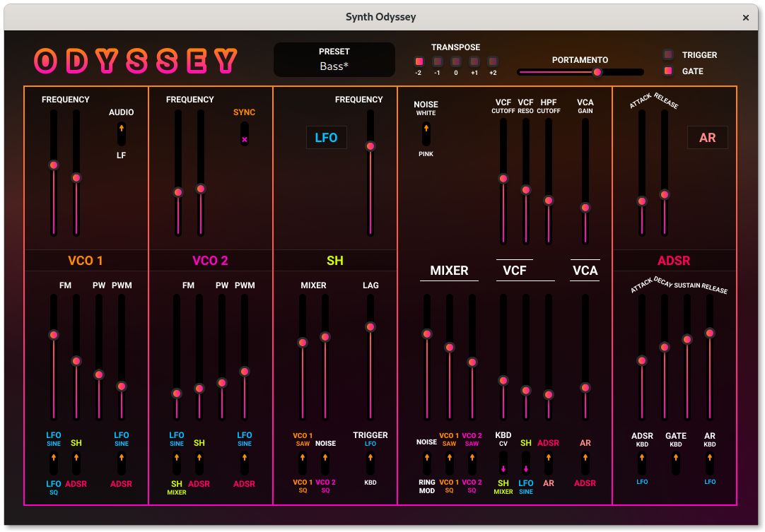Toggle VCO 1 FM SH/ADSR switch
Image resolution: width=765 pixels, height=532 pixels.
click(x=76, y=463)
